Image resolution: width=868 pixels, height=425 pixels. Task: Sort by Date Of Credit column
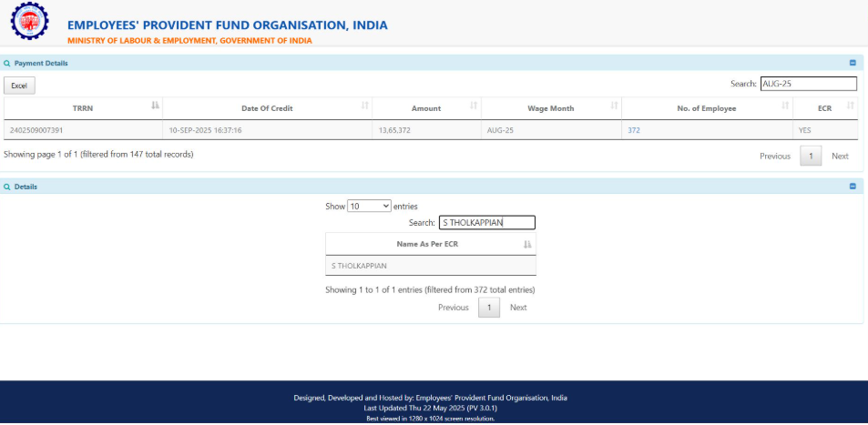click(267, 108)
